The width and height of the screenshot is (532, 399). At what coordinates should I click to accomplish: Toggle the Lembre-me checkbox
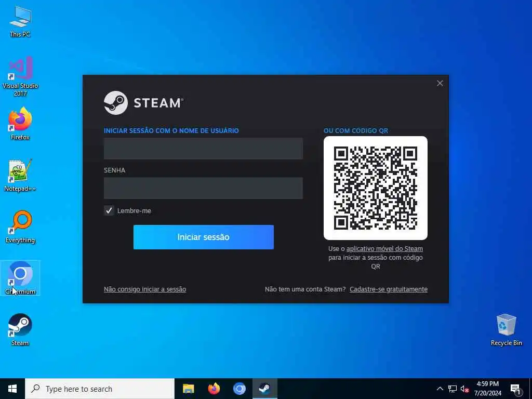coord(109,211)
